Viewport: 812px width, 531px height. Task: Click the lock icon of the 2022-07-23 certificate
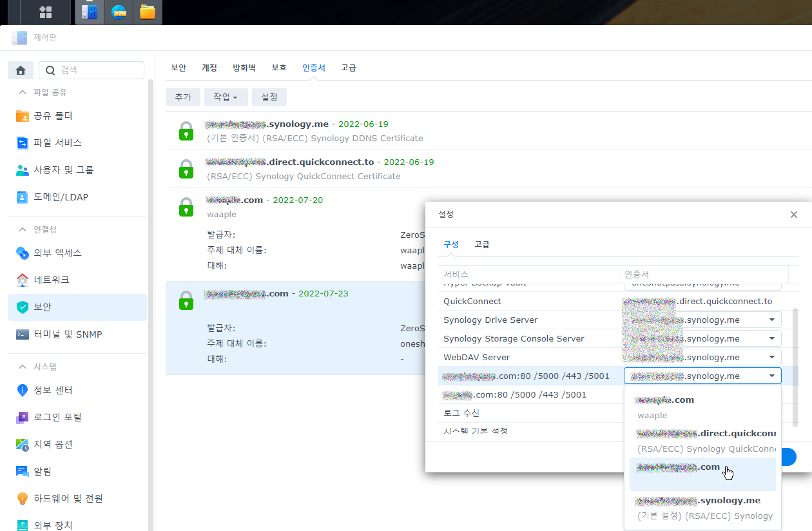[x=186, y=300]
